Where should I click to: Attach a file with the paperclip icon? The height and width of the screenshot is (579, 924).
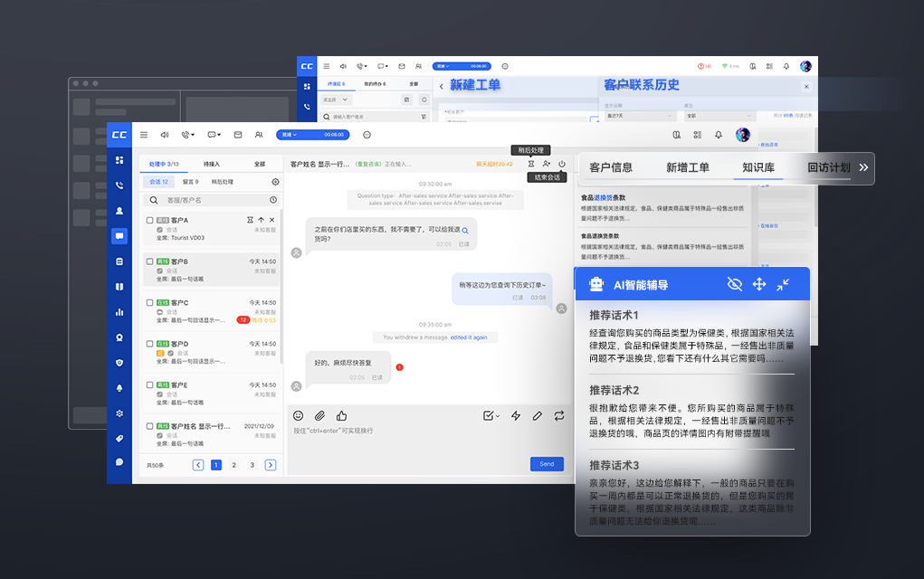pyautogui.click(x=319, y=416)
